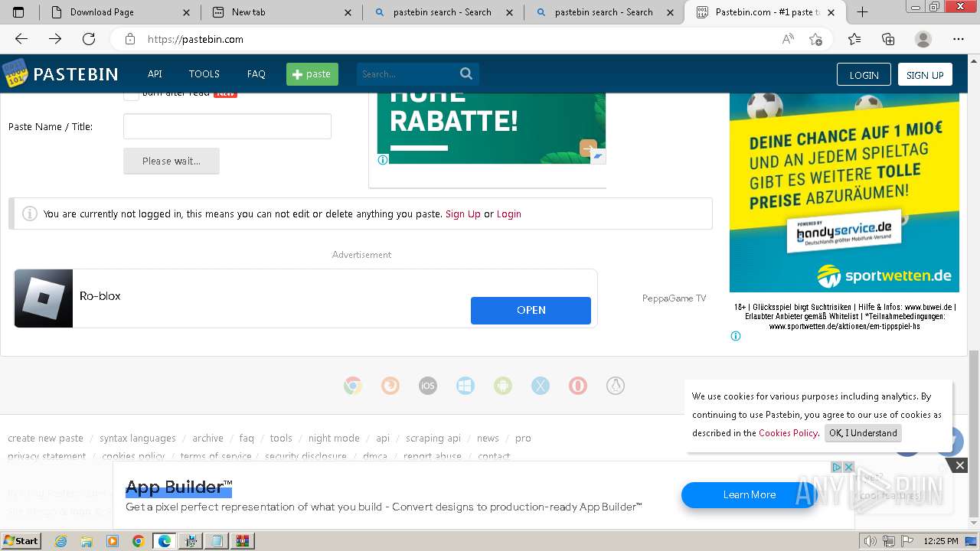
Task: Open the Sign Up link in notice
Action: pos(463,214)
